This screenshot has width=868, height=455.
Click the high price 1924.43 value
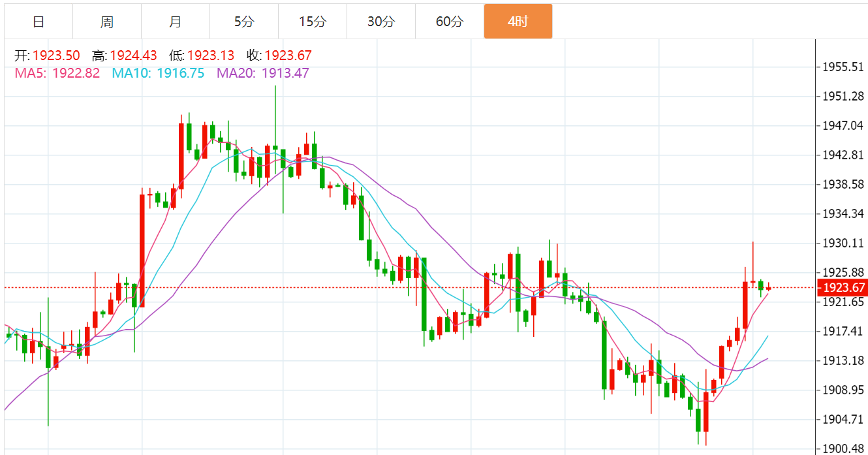(x=133, y=56)
